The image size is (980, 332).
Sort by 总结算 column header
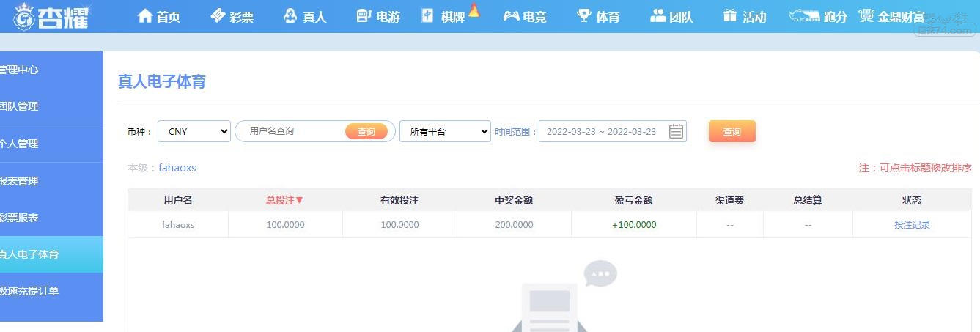[808, 200]
